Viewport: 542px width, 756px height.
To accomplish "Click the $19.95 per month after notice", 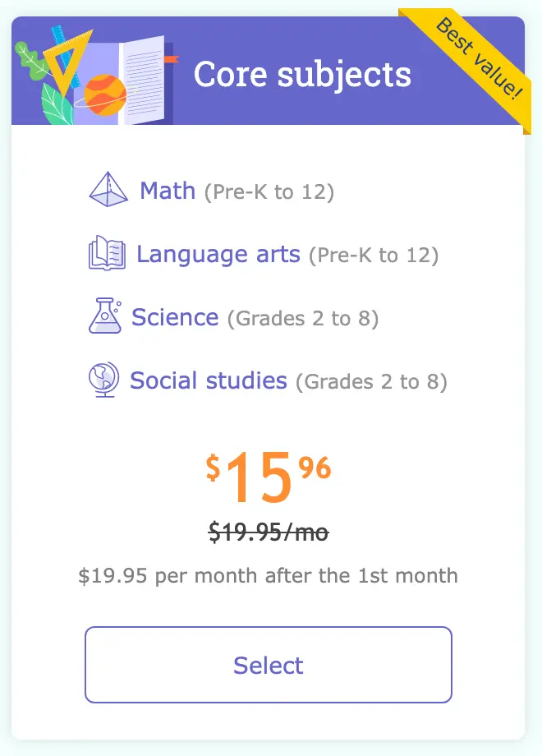I will coord(269,576).
